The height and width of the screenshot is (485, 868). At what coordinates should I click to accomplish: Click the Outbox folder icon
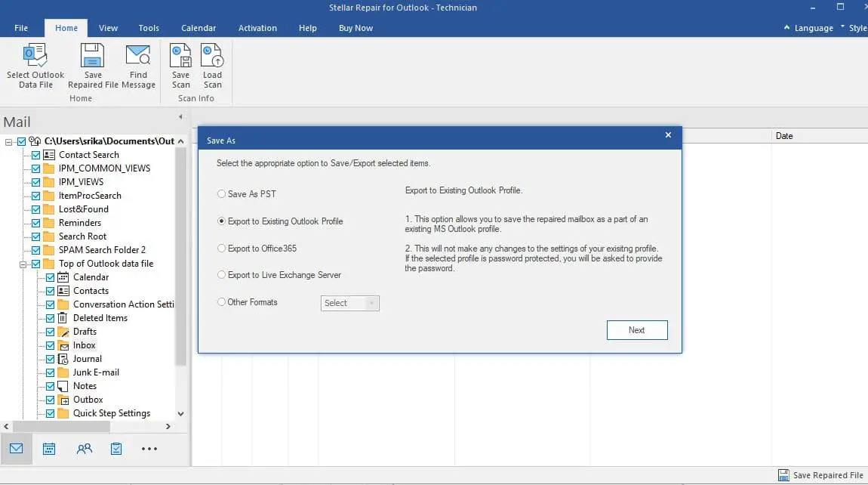point(63,400)
